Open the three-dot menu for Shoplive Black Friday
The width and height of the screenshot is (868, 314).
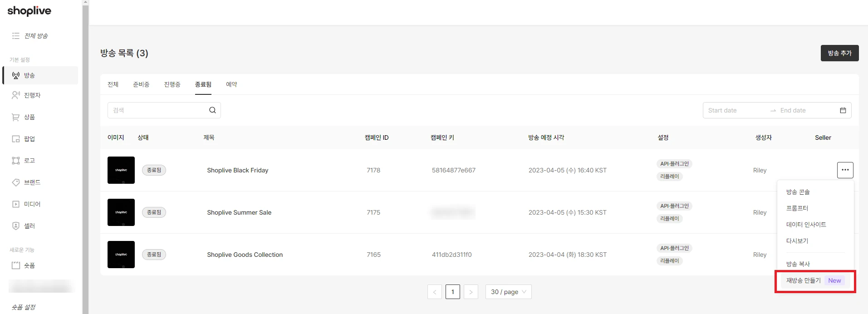tap(845, 170)
